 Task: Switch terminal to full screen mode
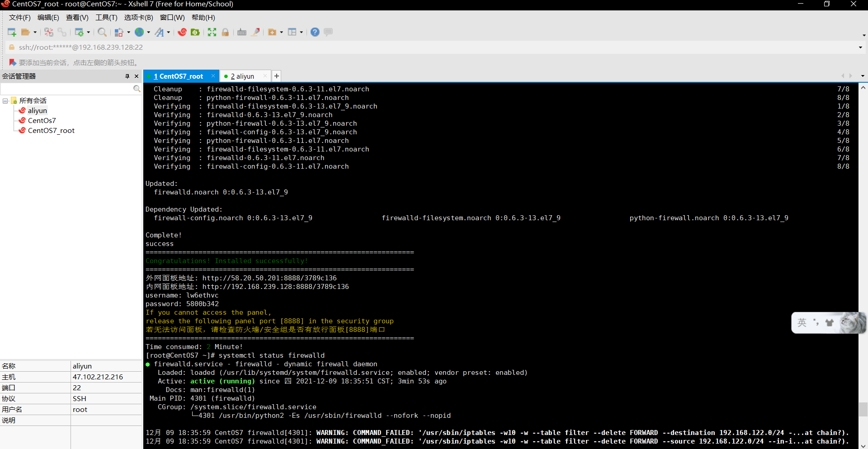click(212, 32)
